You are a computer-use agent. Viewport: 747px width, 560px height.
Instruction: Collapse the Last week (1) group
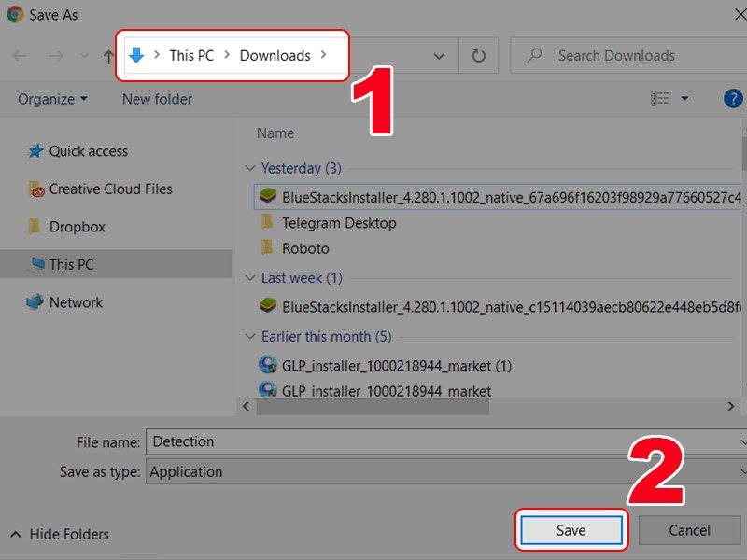(x=249, y=277)
